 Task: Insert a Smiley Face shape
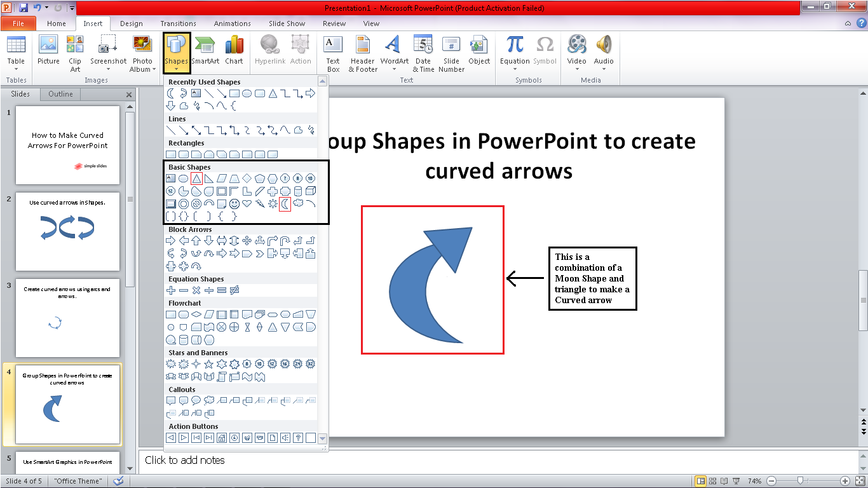click(x=234, y=204)
